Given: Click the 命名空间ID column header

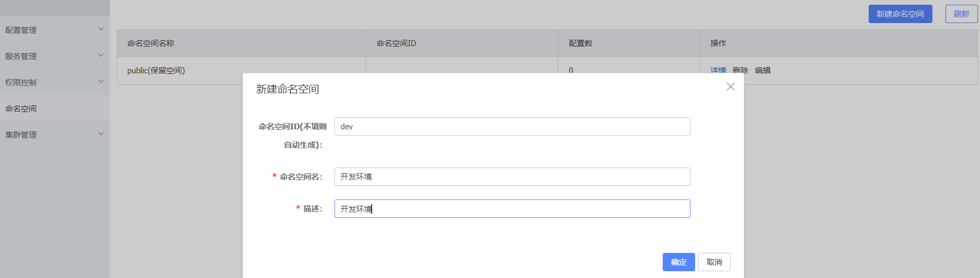Looking at the screenshot, I should click(x=396, y=43).
